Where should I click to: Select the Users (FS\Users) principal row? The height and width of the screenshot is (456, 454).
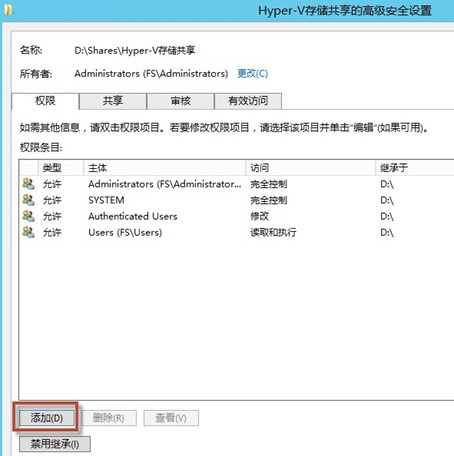(237, 232)
